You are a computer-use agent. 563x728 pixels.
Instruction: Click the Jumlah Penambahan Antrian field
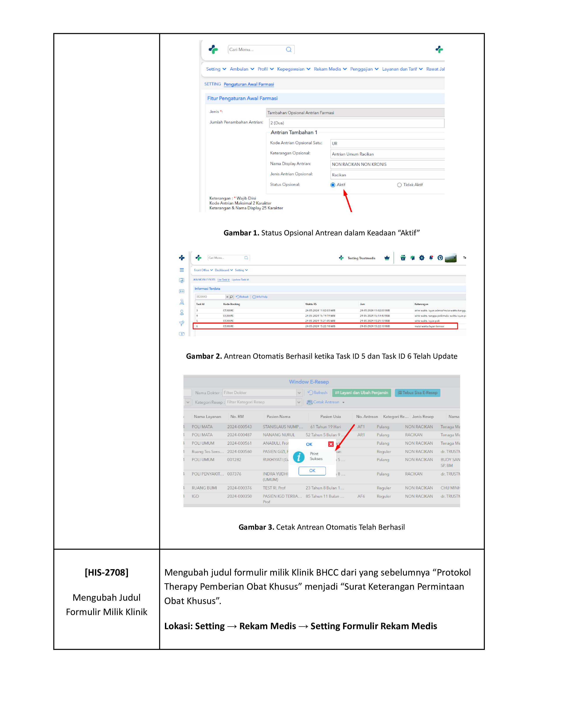click(x=357, y=123)
